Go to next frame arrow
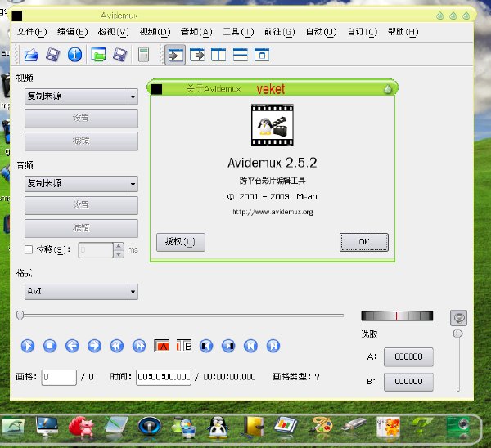Viewport: 491px width, 448px height. tap(94, 346)
